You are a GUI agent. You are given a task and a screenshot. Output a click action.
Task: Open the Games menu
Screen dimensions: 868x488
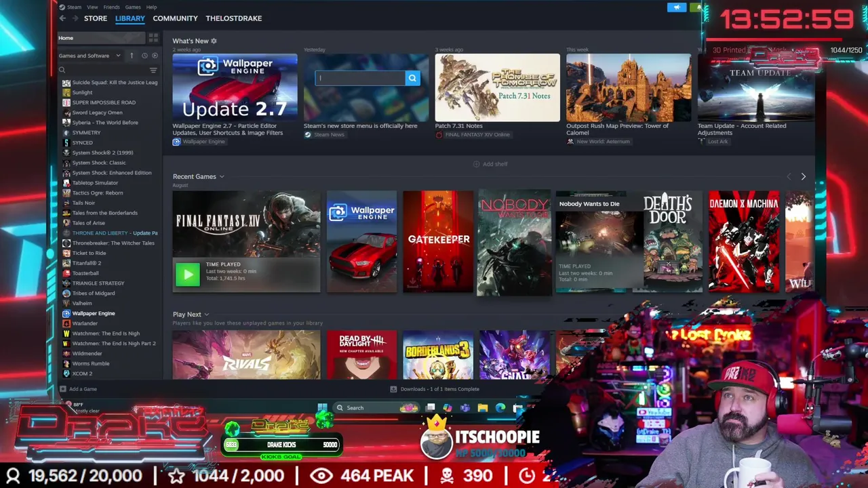click(132, 7)
